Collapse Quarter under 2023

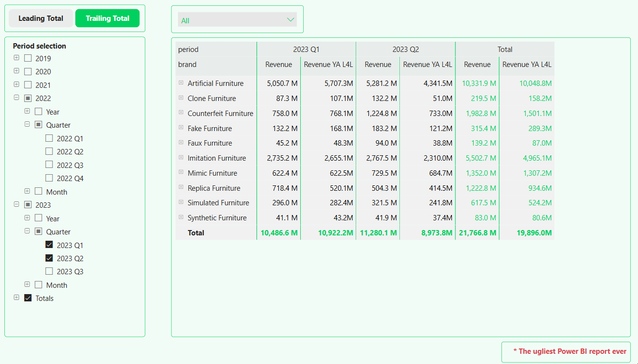coord(27,231)
